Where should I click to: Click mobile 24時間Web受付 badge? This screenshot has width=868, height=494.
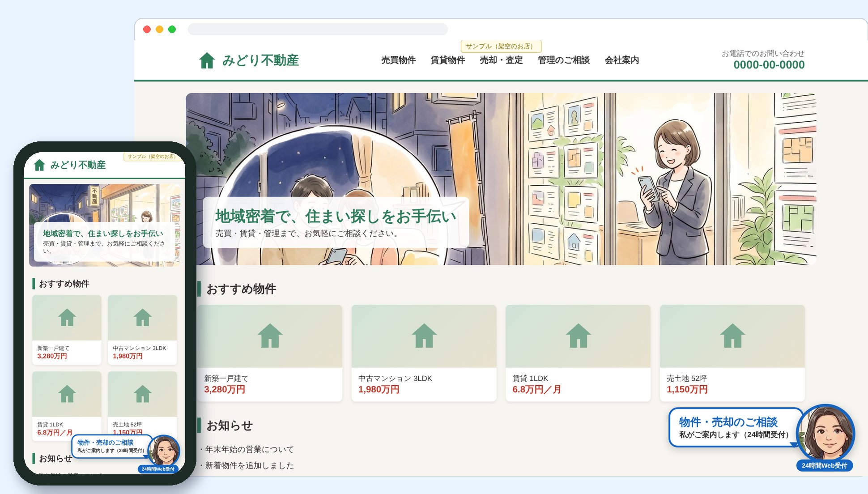point(158,469)
